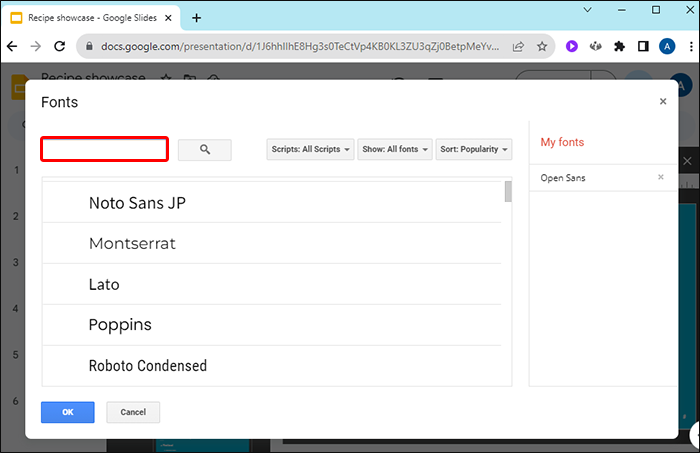Image resolution: width=700 pixels, height=453 pixels.
Task: Open the Sort: Popularity dropdown
Action: (x=473, y=149)
